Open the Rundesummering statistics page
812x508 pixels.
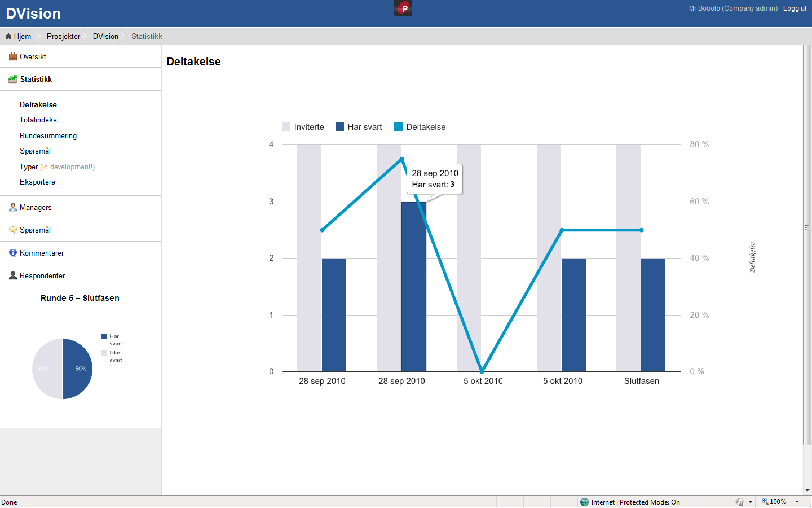(x=48, y=135)
